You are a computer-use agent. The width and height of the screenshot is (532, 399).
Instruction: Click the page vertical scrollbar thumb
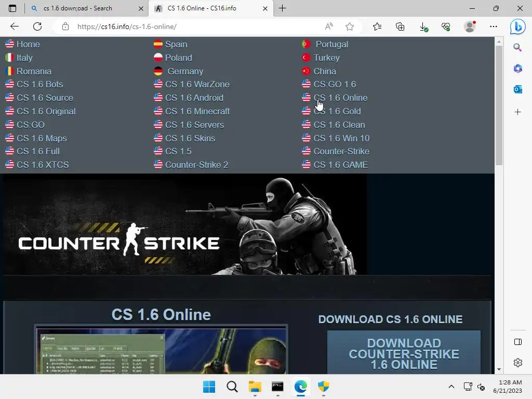tap(499, 105)
